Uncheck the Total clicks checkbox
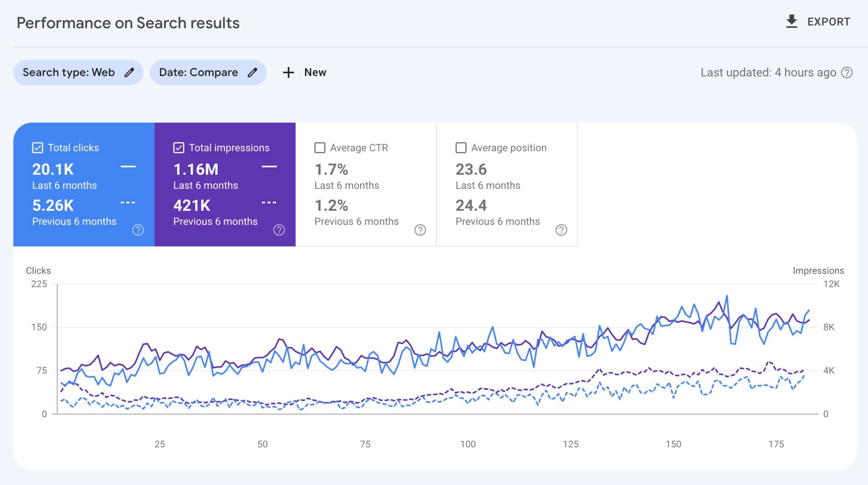 click(37, 147)
